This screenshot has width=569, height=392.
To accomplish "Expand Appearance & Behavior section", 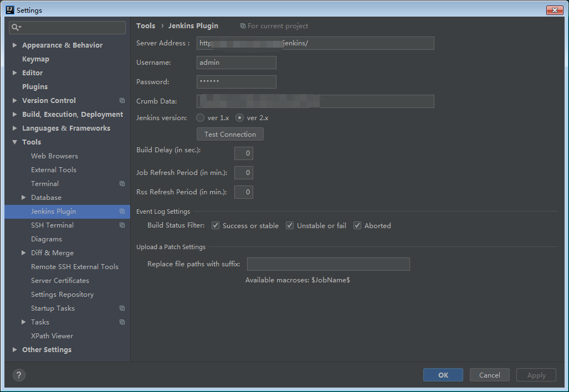I will click(x=14, y=45).
